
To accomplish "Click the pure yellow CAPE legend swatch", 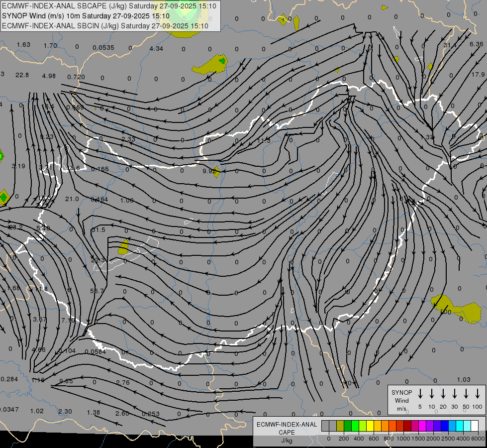I will click(x=370, y=426).
